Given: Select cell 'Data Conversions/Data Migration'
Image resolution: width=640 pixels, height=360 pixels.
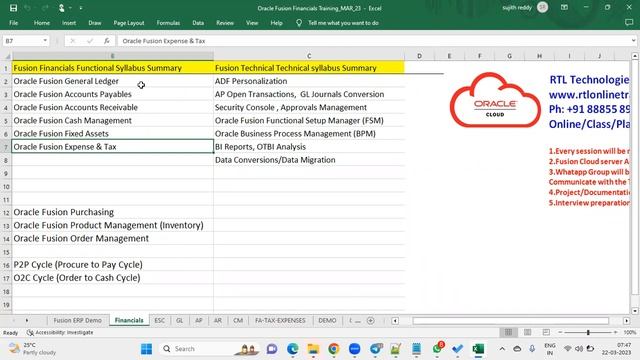Looking at the screenshot, I should pos(309,160).
